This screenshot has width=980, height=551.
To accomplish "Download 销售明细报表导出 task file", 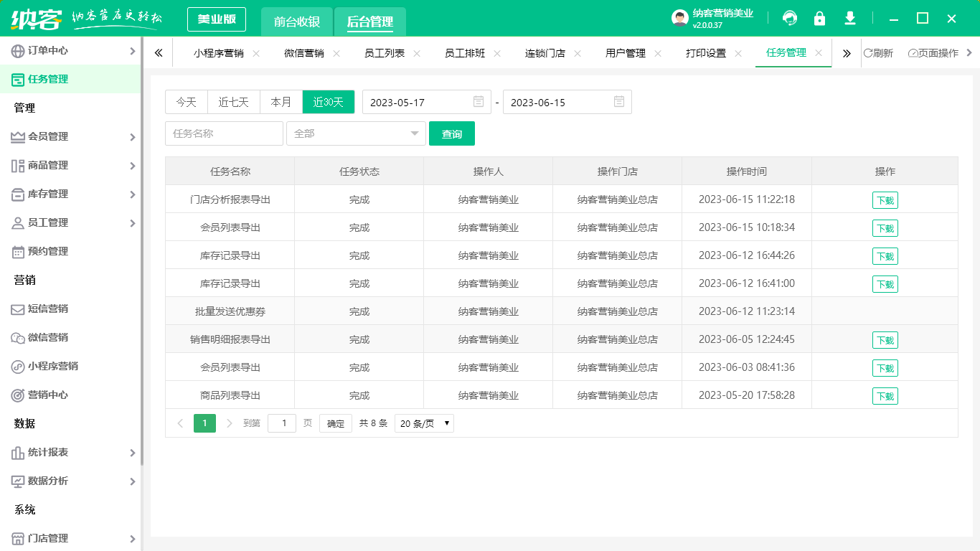I will coord(885,340).
